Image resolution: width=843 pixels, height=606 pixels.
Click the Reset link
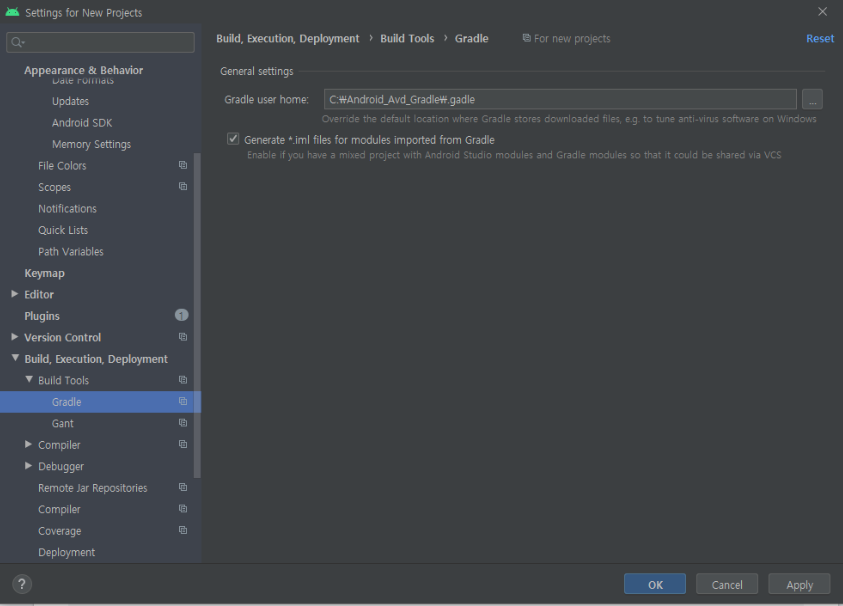pyautogui.click(x=820, y=38)
